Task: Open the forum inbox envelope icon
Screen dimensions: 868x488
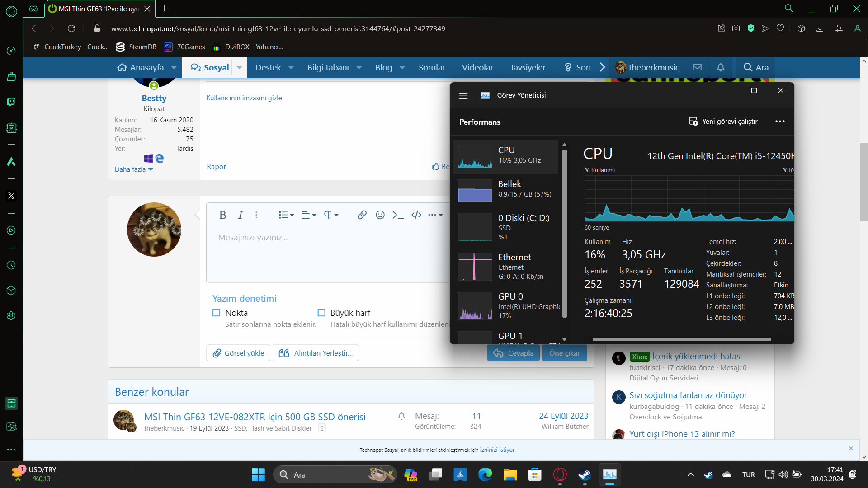Action: pos(697,67)
